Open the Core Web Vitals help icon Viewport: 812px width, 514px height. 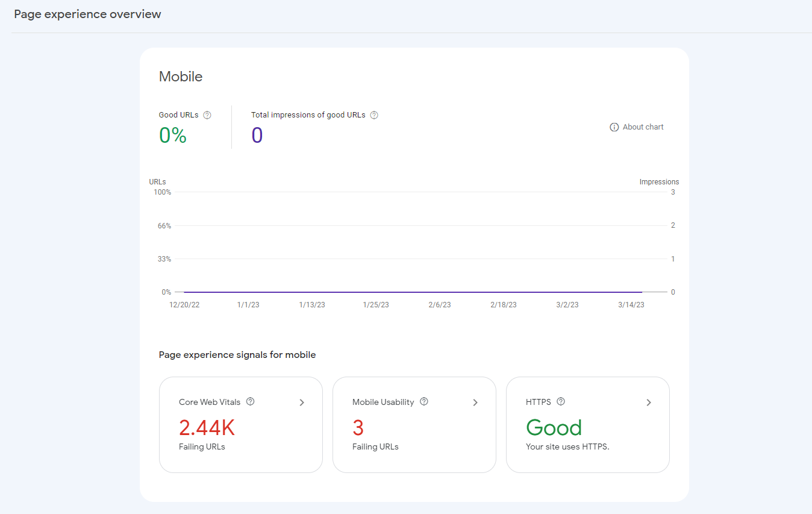click(x=251, y=401)
